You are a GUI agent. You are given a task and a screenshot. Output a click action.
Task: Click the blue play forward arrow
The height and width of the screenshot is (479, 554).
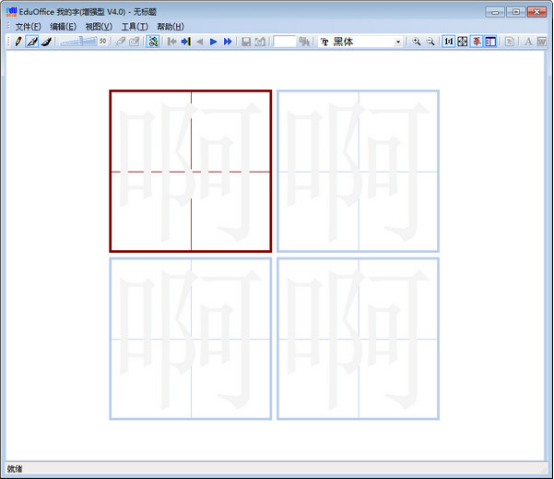tap(213, 42)
